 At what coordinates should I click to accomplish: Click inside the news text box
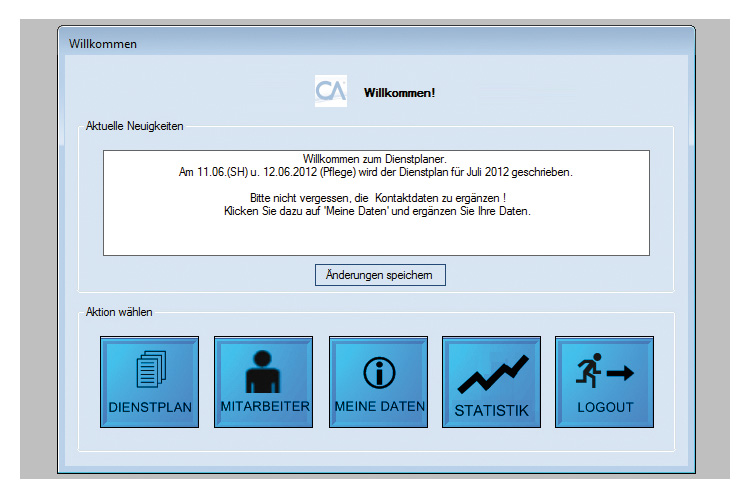(376, 203)
